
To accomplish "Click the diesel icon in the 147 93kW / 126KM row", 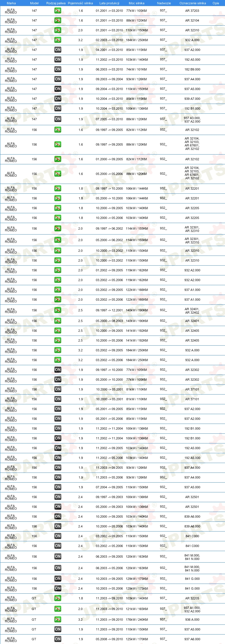I will click(58, 79).
